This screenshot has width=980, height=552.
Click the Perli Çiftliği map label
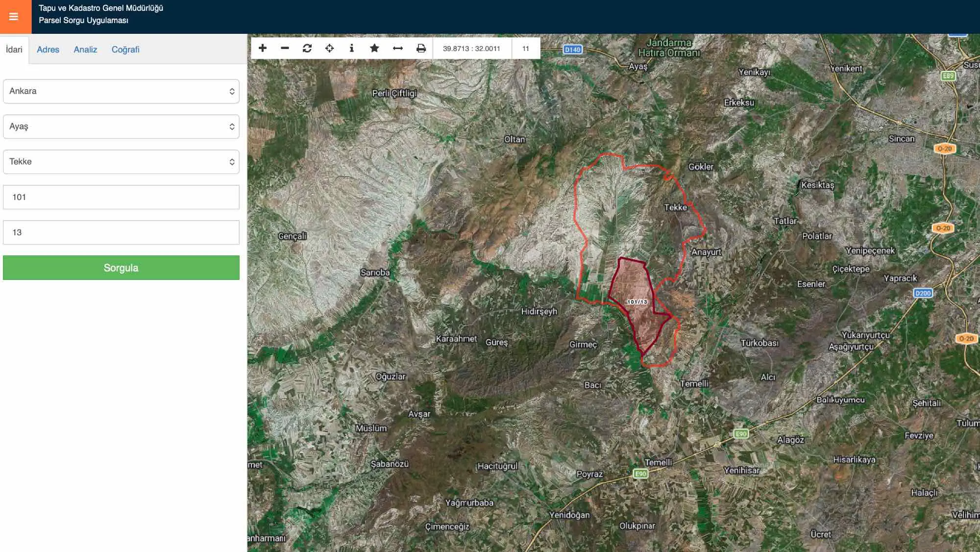tap(394, 93)
